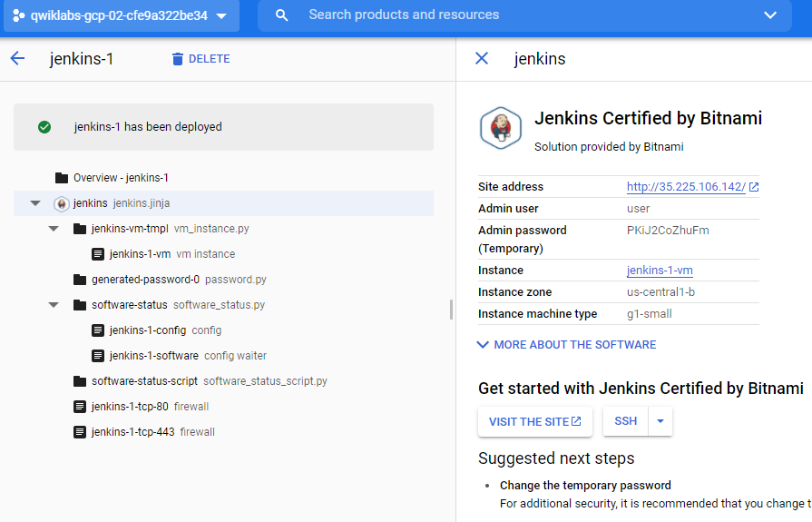Close the jenkins details panel
The image size is (812, 522).
pos(482,58)
